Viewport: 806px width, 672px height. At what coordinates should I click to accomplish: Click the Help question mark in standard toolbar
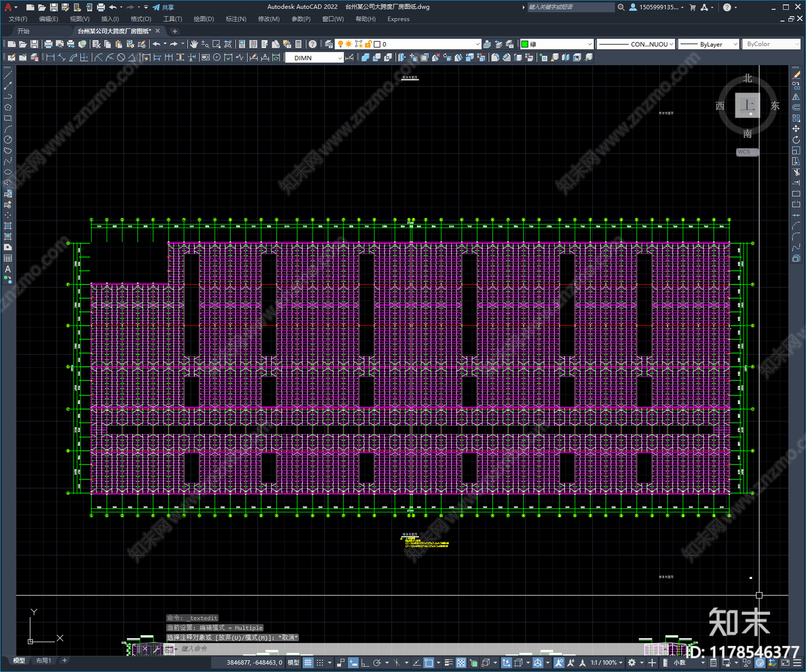click(x=312, y=44)
